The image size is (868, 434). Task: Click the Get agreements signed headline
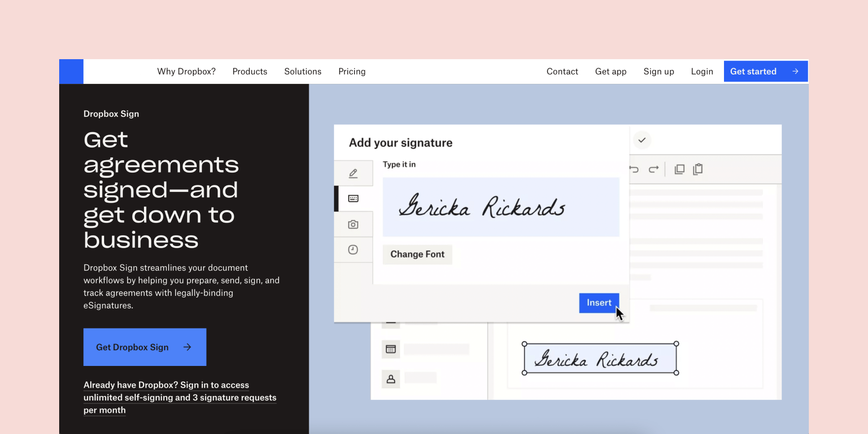pyautogui.click(x=161, y=190)
